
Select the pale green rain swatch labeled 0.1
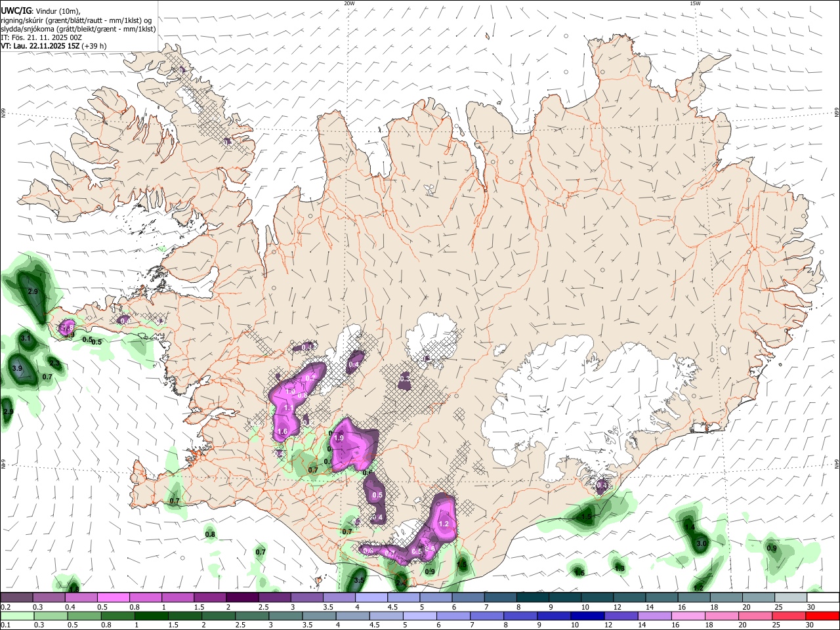click(x=16, y=616)
